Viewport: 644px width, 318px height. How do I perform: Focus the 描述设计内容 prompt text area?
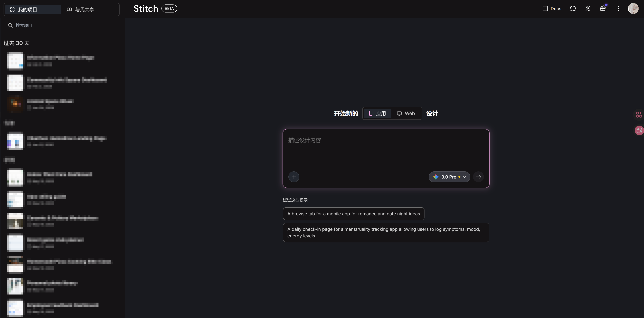click(386, 150)
